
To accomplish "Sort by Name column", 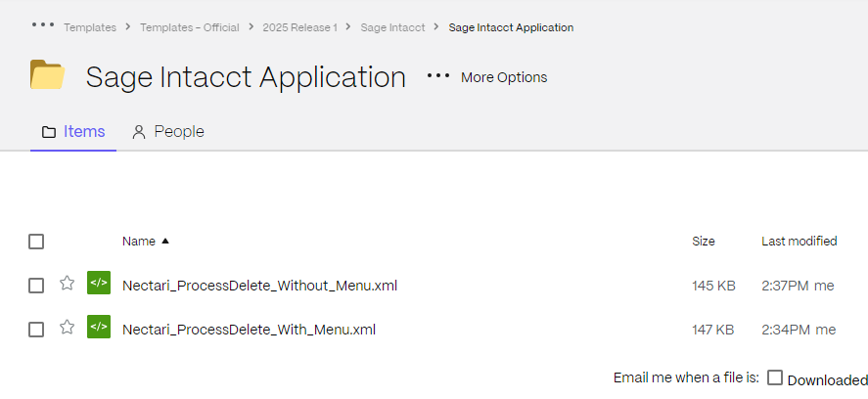I will click(x=146, y=242).
